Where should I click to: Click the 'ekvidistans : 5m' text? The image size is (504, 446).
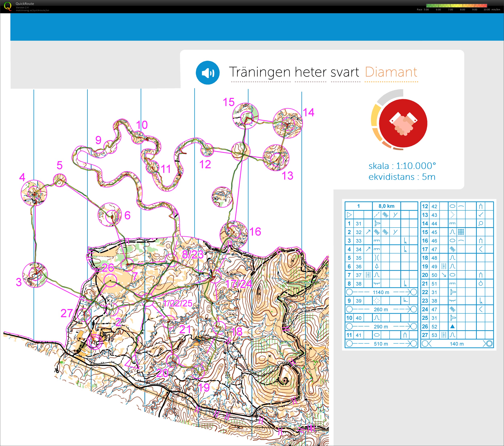402,177
